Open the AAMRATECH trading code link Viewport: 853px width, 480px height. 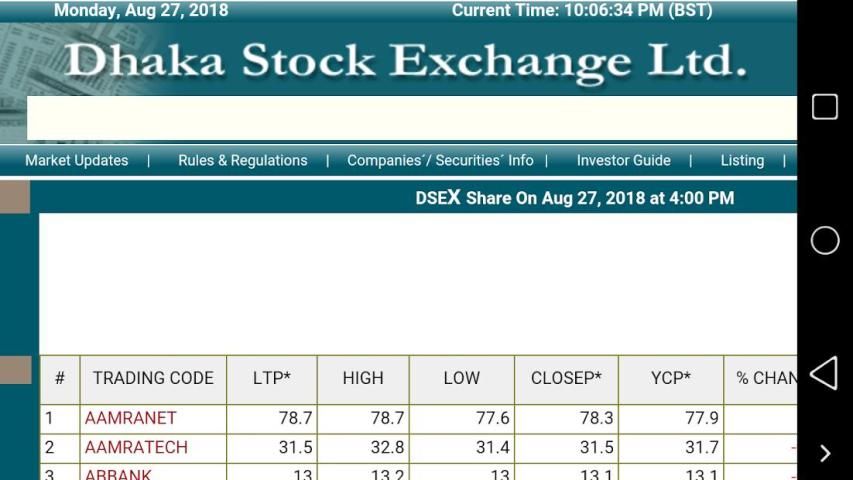(136, 447)
